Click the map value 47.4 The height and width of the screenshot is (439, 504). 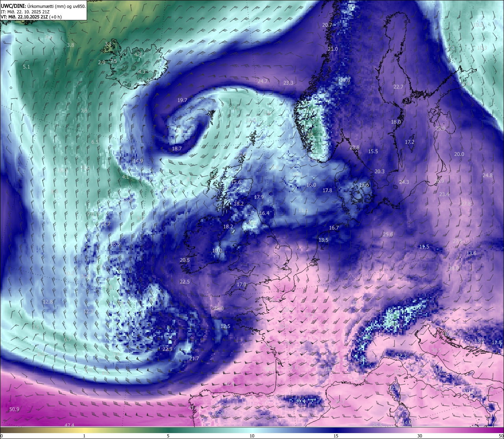69,426
